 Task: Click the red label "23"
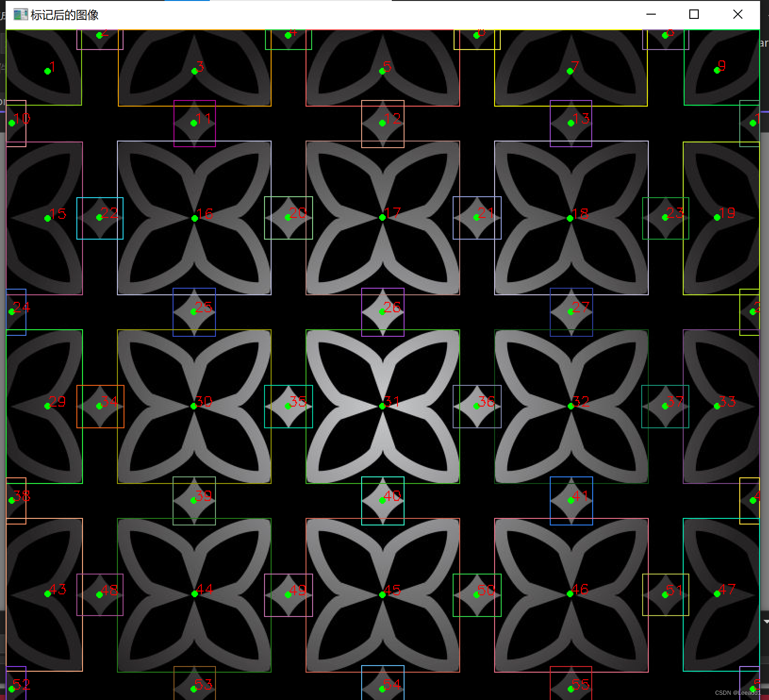pyautogui.click(x=675, y=213)
